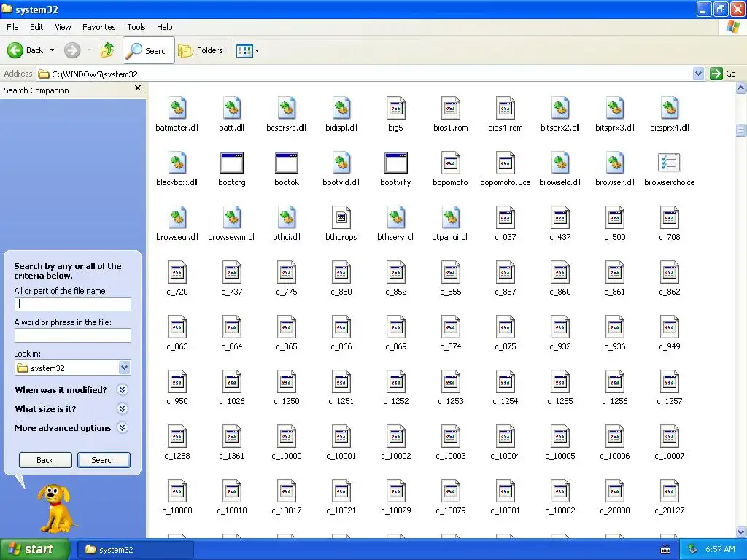This screenshot has height=560, width=747.
Task: Select the c_10000 file icon
Action: pyautogui.click(x=286, y=437)
